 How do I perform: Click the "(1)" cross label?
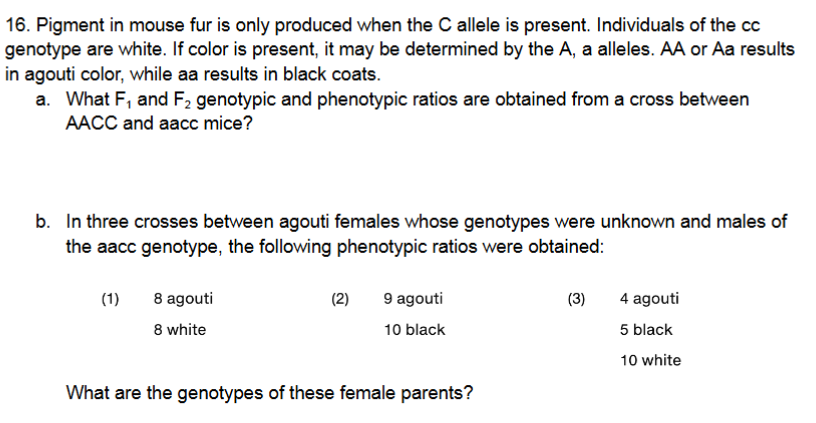(110, 298)
